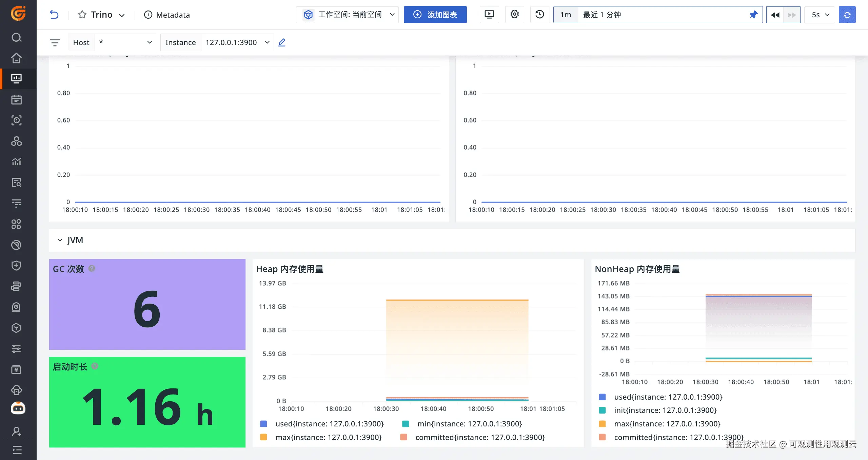Toggle max series in NonHeap legend
The image size is (868, 460).
(x=667, y=424)
